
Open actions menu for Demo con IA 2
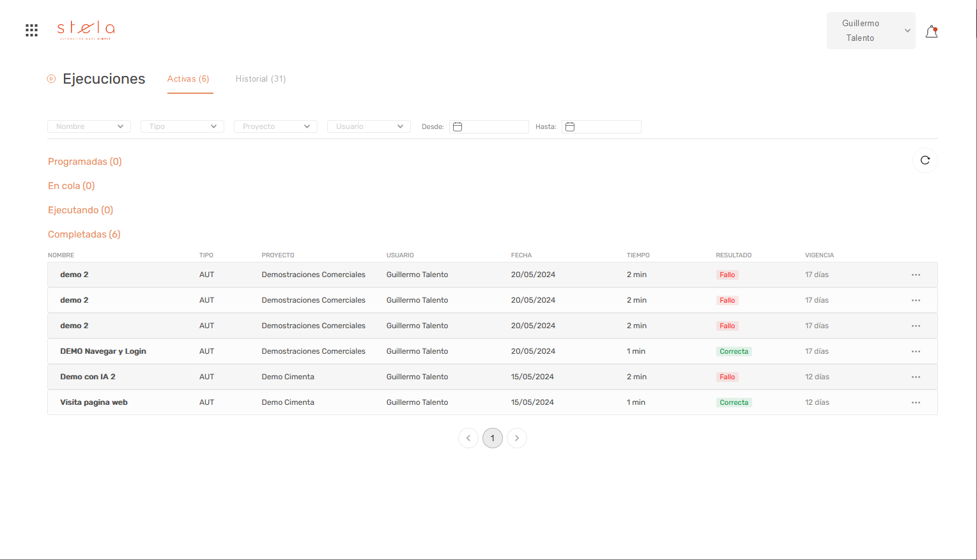916,377
